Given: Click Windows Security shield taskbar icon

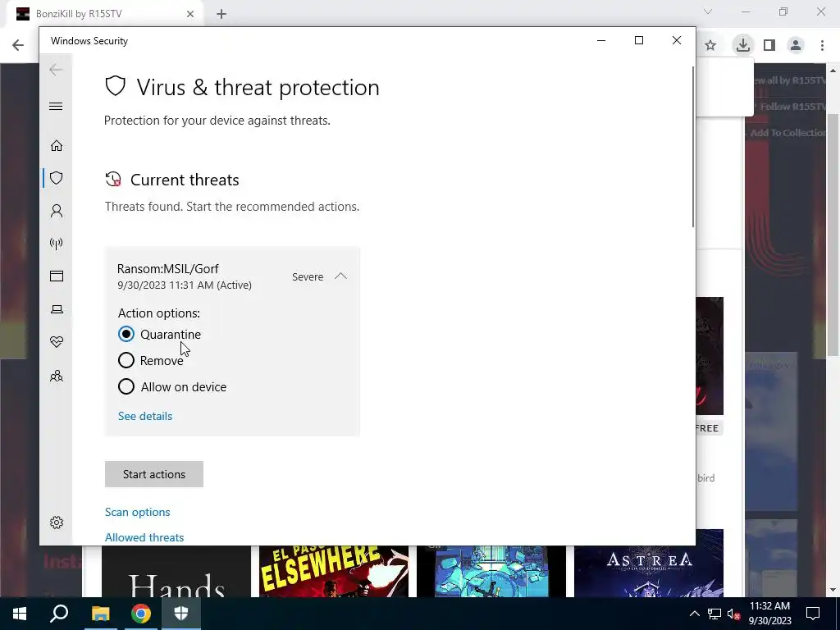Looking at the screenshot, I should [181, 614].
